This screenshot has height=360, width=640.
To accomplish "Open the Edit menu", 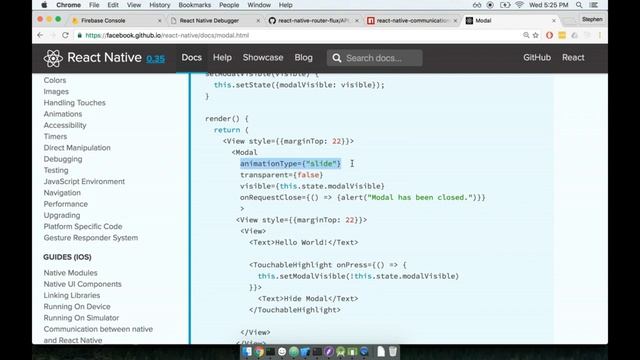I will click(x=113, y=5).
